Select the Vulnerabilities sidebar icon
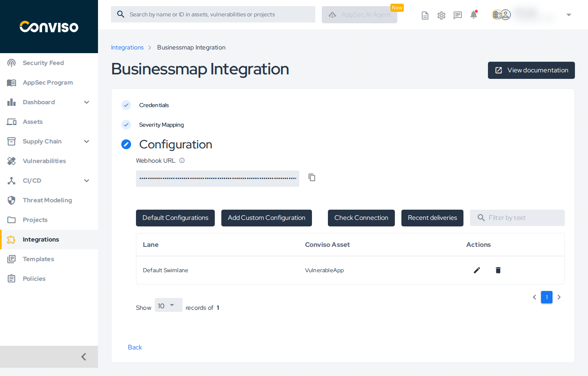The width and height of the screenshot is (588, 376). pos(11,161)
